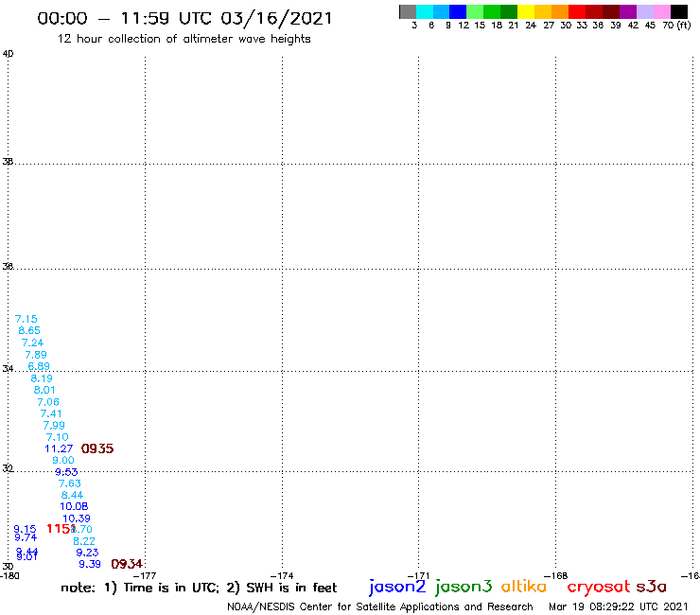This screenshot has height=615, width=700.
Task: Select the wave height reading 7.24
Action: pos(32,343)
